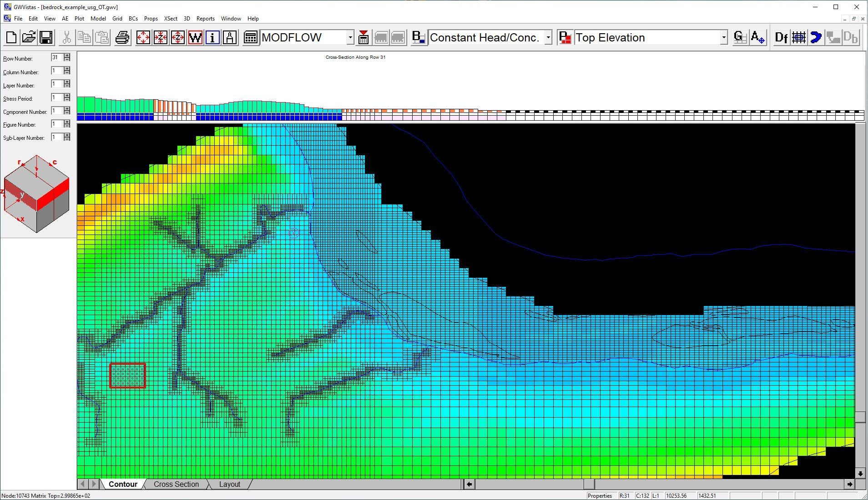Toggle the grid lines display icon
The width and height of the screenshot is (868, 500).
click(798, 37)
